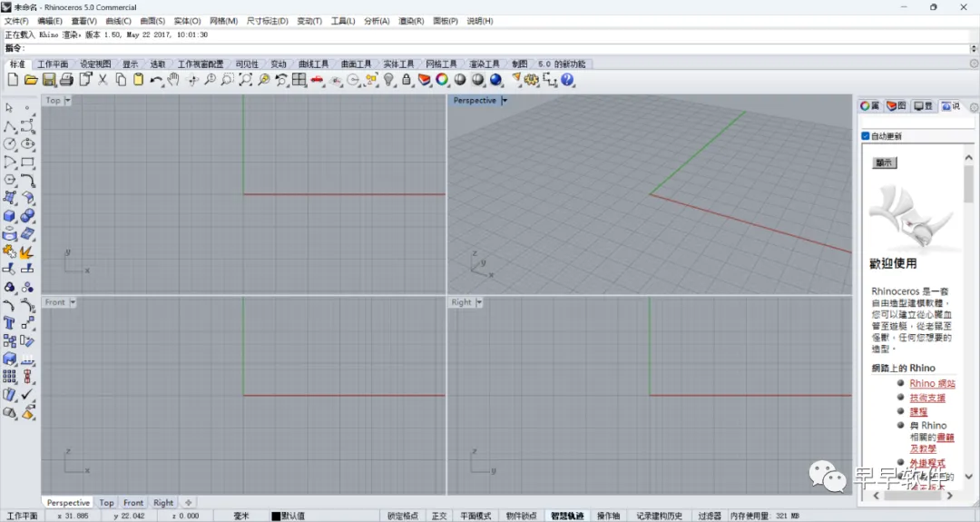Viewport: 980px width, 522px height.
Task: Switch to the 实体工具 toolbar tab
Action: (398, 64)
